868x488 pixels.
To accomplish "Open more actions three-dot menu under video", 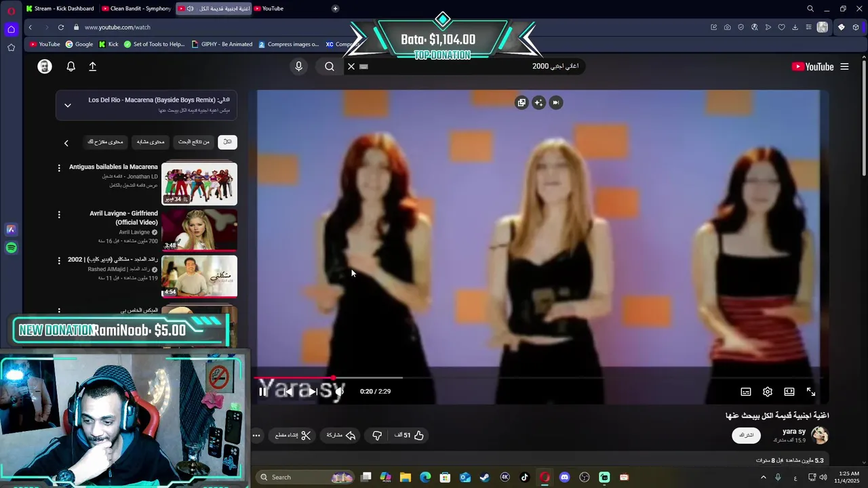I will coord(256,435).
